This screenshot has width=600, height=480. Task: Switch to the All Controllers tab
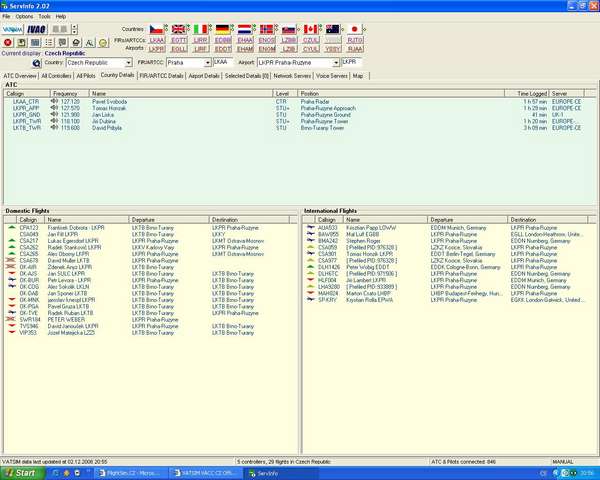coord(56,76)
